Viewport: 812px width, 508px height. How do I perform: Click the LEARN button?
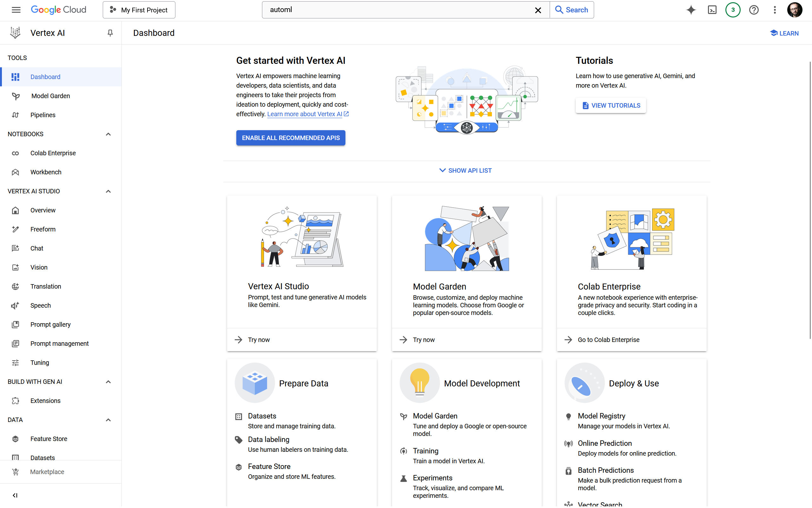coord(784,33)
